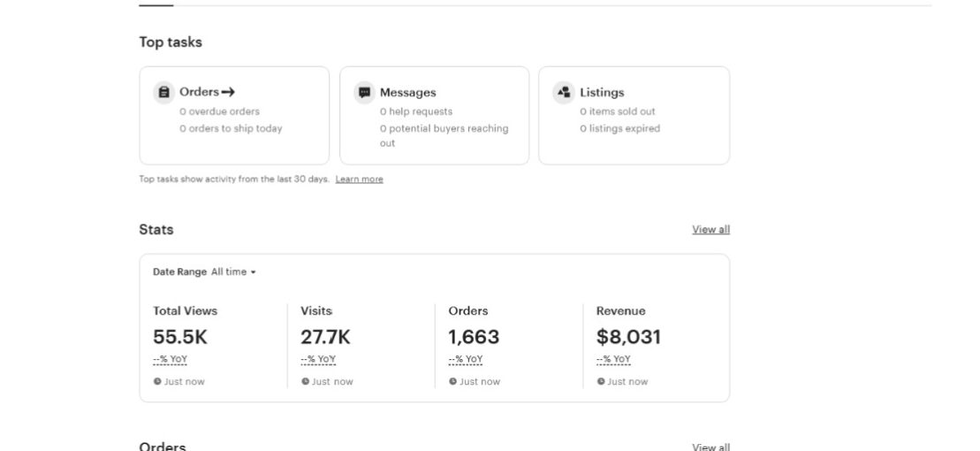Viewport: 980px width, 451px height.
Task: Click the YoY label under Visits
Action: point(318,359)
